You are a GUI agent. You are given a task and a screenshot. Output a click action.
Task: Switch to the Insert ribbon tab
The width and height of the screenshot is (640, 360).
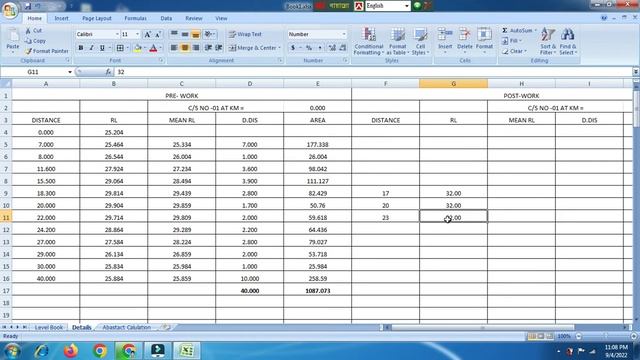pos(62,18)
